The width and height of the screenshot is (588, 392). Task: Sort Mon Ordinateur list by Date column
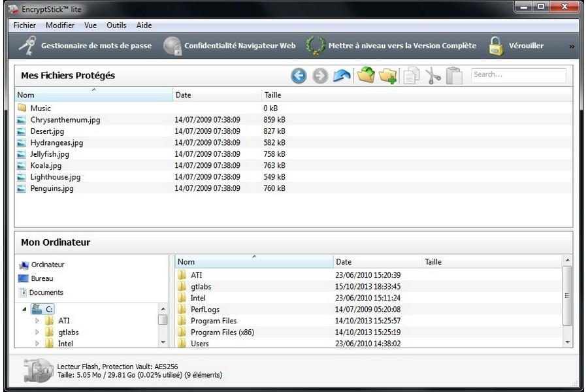coord(377,262)
